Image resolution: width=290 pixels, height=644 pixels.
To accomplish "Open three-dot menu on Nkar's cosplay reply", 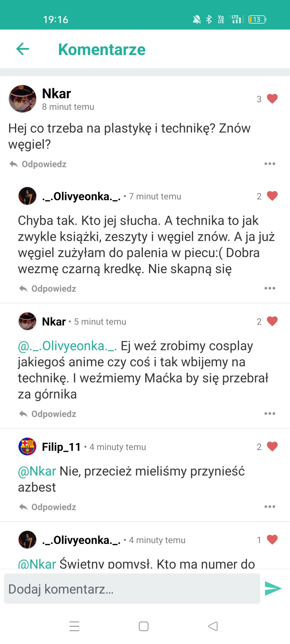I will [270, 413].
